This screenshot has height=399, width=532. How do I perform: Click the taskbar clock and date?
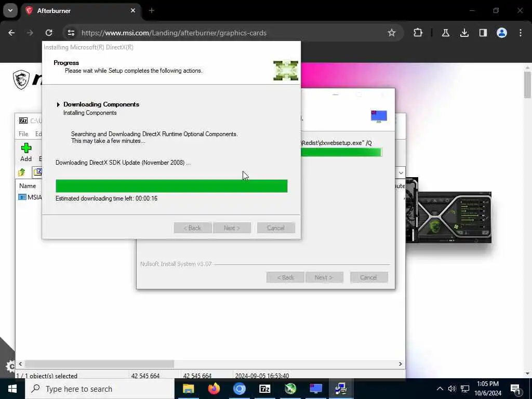click(487, 389)
